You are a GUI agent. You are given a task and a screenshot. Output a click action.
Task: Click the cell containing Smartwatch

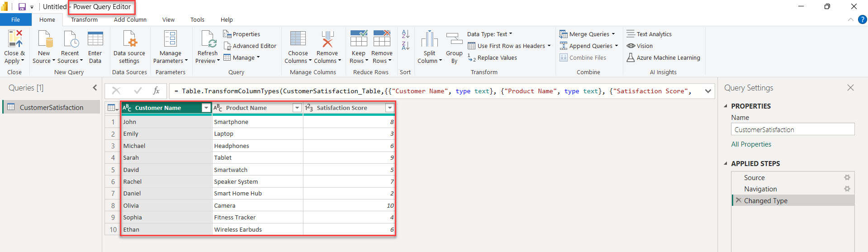[x=257, y=170]
